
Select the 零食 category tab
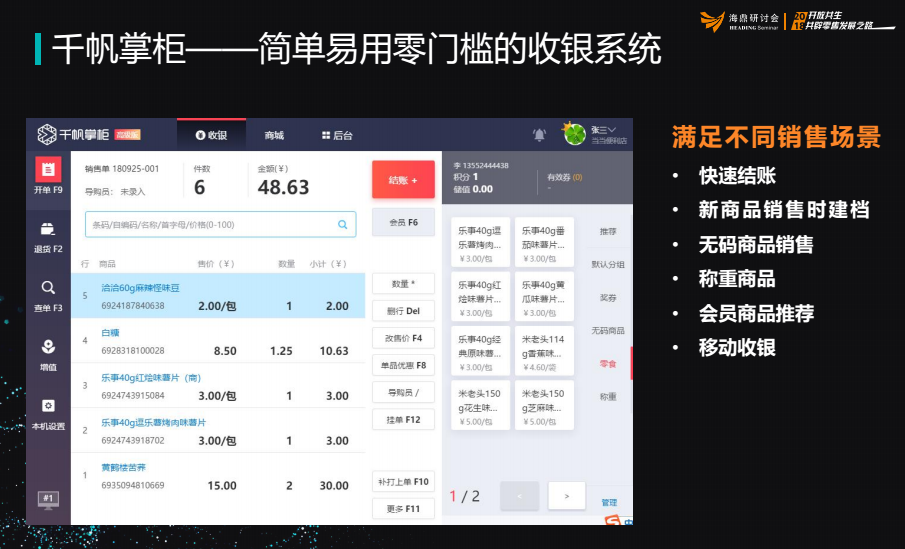tap(608, 364)
